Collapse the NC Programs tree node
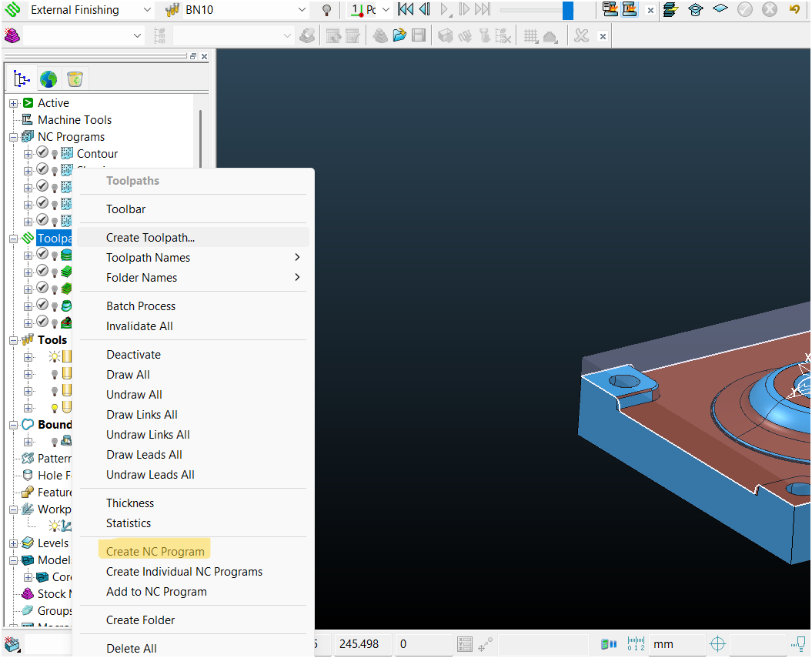This screenshot has width=812, height=658. click(14, 137)
